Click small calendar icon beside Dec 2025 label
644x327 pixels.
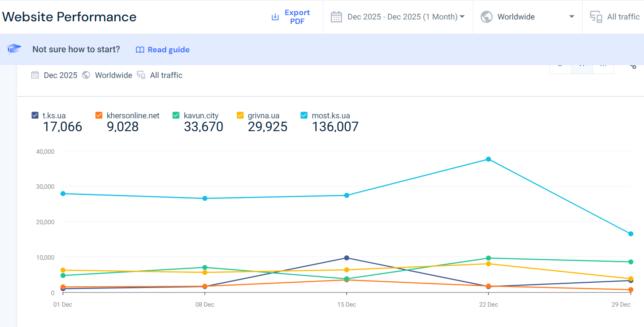35,75
